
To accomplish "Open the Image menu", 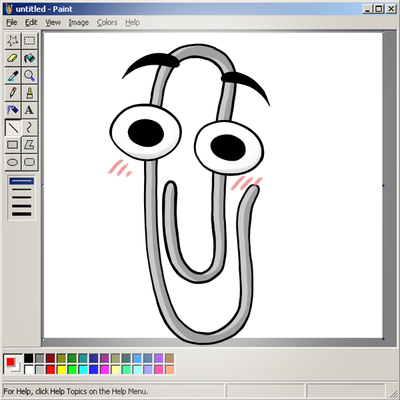I will (x=79, y=23).
